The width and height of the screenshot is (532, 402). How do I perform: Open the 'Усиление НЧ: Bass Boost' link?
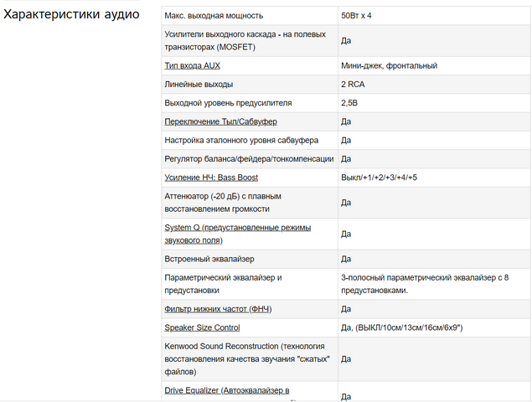[211, 178]
